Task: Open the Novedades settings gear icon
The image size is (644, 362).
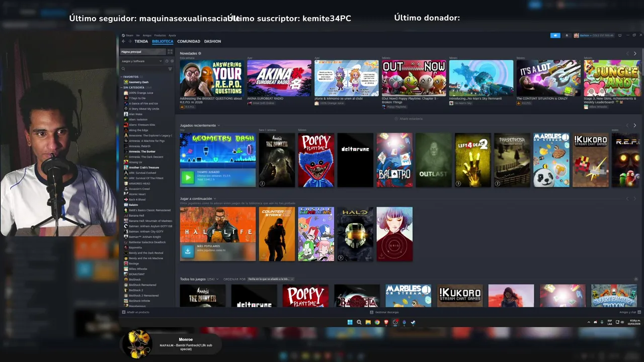Action: [x=200, y=53]
